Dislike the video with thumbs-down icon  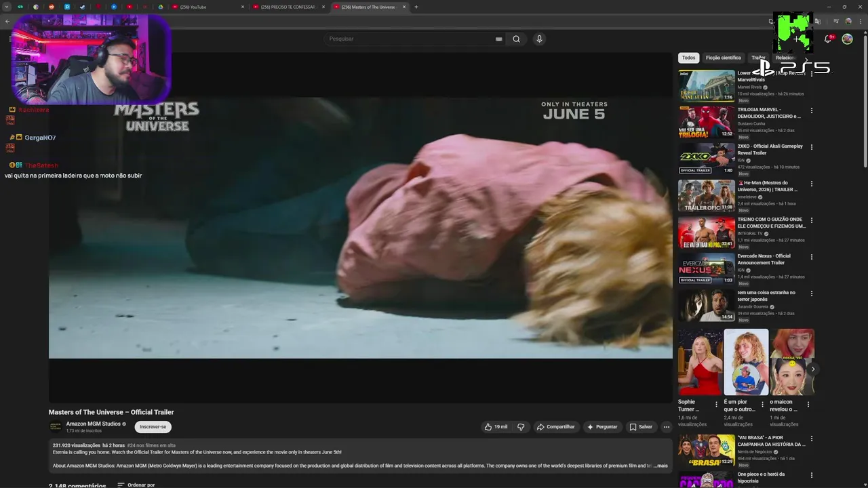point(521,427)
